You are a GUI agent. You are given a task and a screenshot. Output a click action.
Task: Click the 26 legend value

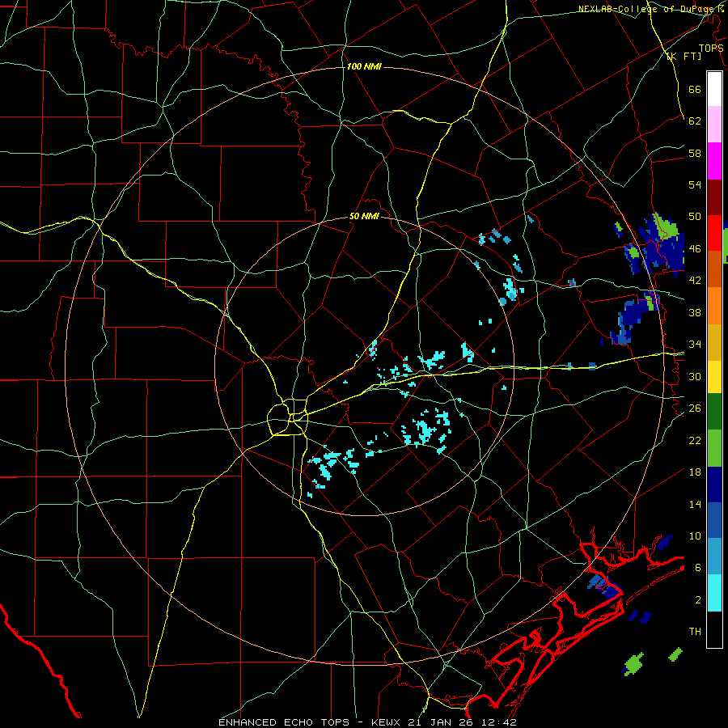click(695, 408)
